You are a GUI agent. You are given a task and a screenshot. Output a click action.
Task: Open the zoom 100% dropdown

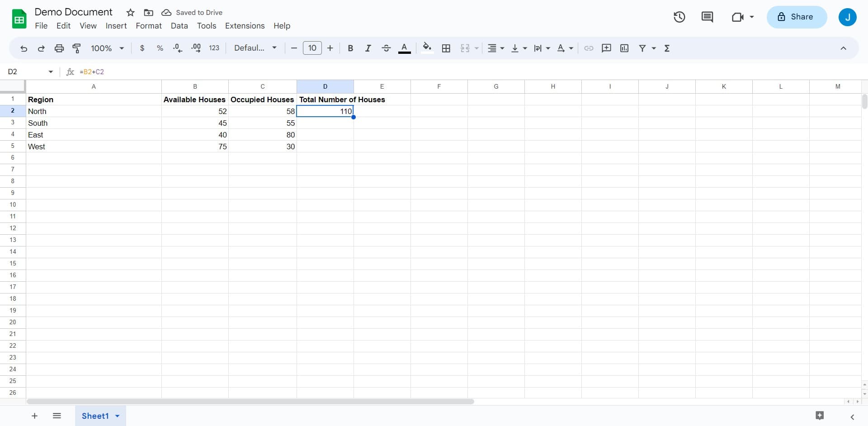[107, 48]
